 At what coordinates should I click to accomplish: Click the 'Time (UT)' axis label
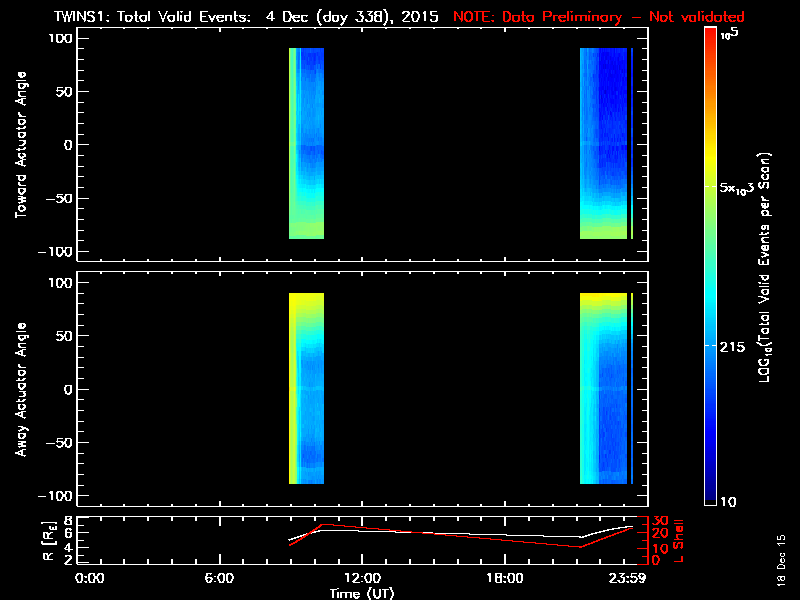pos(362,593)
